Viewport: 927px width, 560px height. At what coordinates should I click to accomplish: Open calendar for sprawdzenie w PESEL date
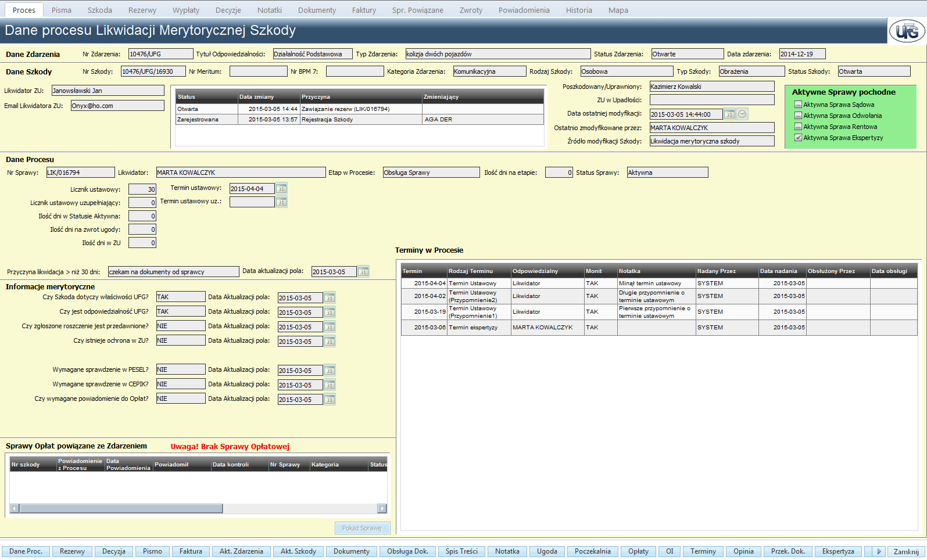tap(330, 371)
